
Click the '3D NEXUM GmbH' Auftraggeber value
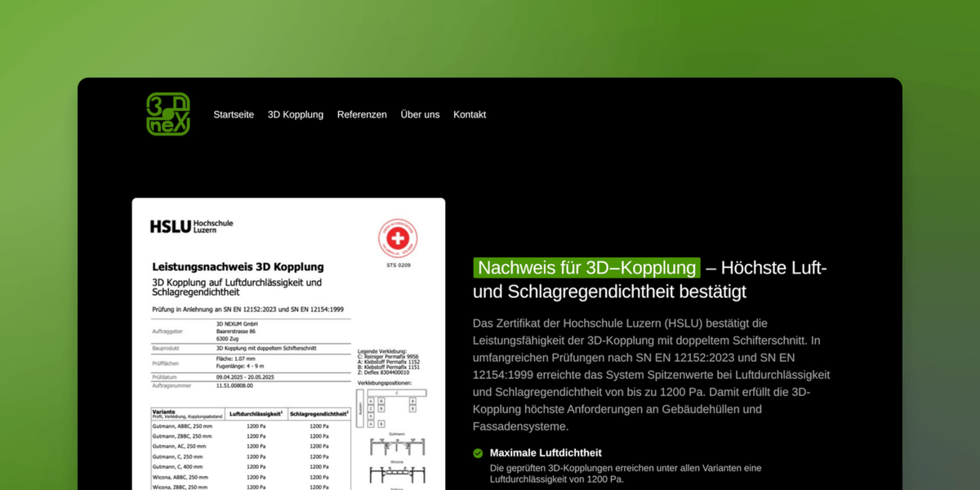click(x=237, y=324)
